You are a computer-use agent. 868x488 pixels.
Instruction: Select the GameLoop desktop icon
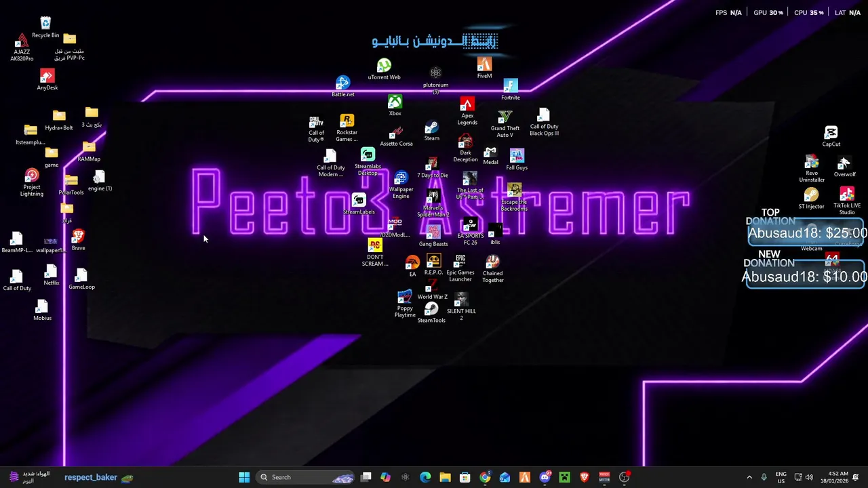pos(81,279)
